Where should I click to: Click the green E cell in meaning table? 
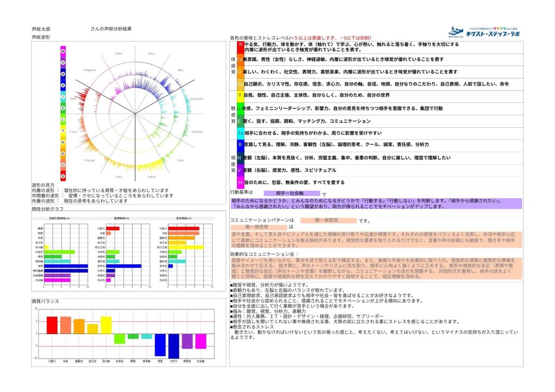[240, 121]
